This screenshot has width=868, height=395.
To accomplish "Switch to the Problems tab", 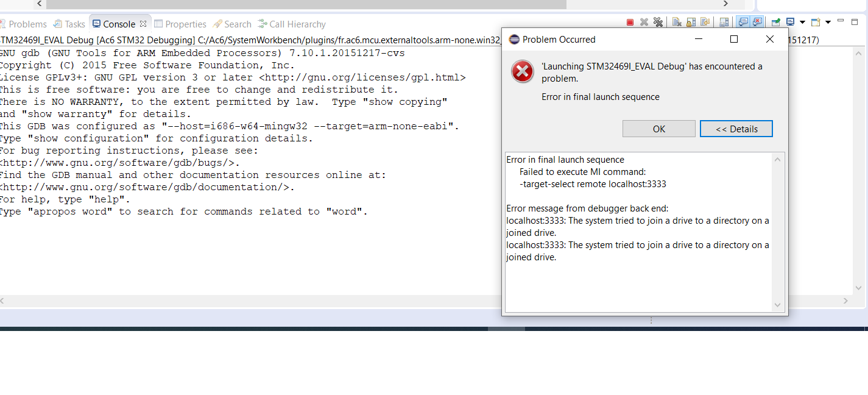I will click(x=27, y=24).
